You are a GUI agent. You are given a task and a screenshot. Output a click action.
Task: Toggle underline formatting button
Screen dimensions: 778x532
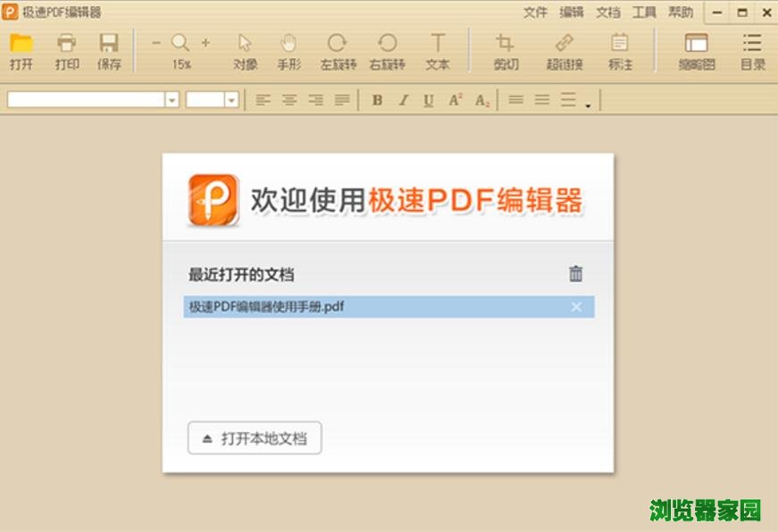point(429,100)
